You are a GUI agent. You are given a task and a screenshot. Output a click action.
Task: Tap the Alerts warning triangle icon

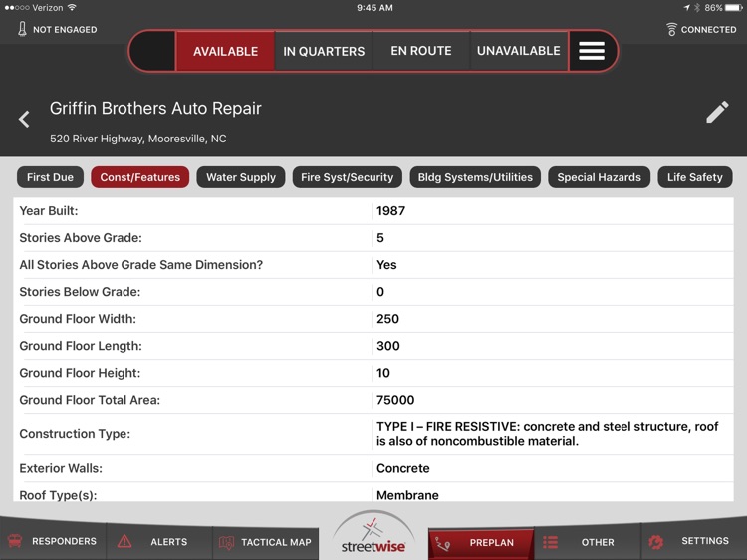click(124, 541)
